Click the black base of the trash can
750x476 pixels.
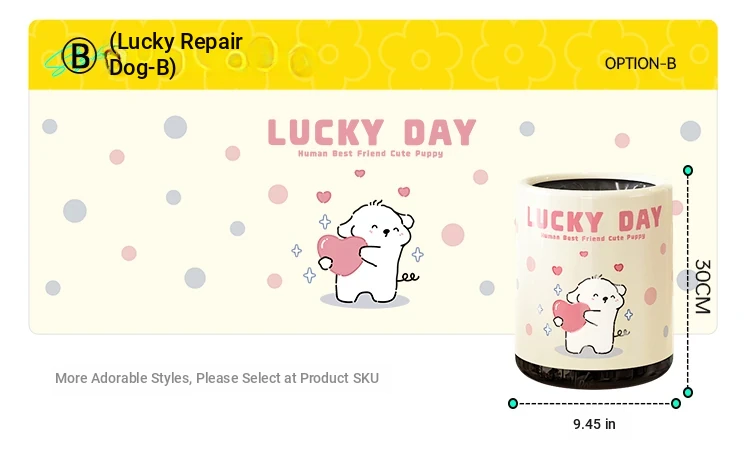(594, 371)
